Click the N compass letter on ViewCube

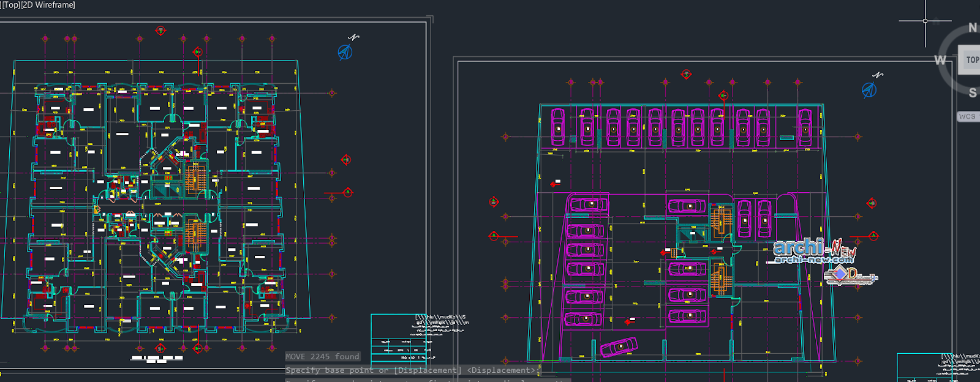(x=973, y=28)
